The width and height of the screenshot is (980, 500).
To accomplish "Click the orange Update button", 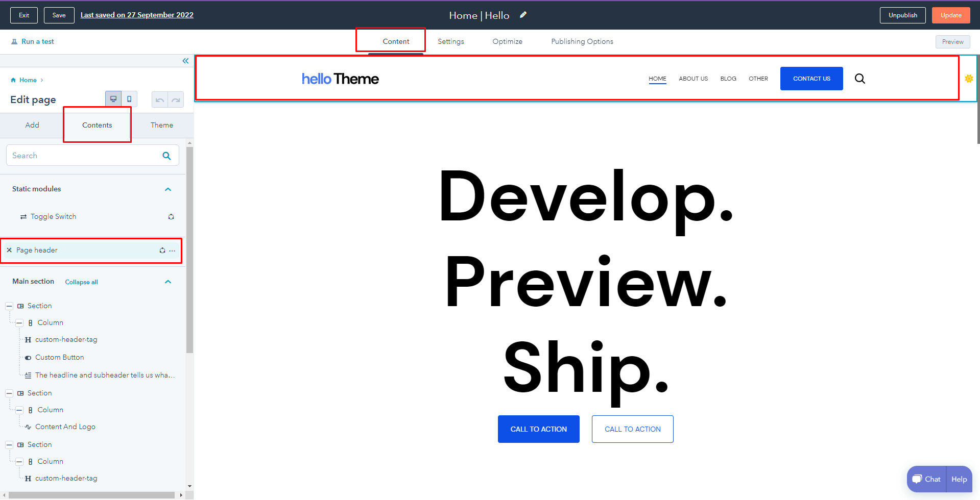I will [950, 15].
